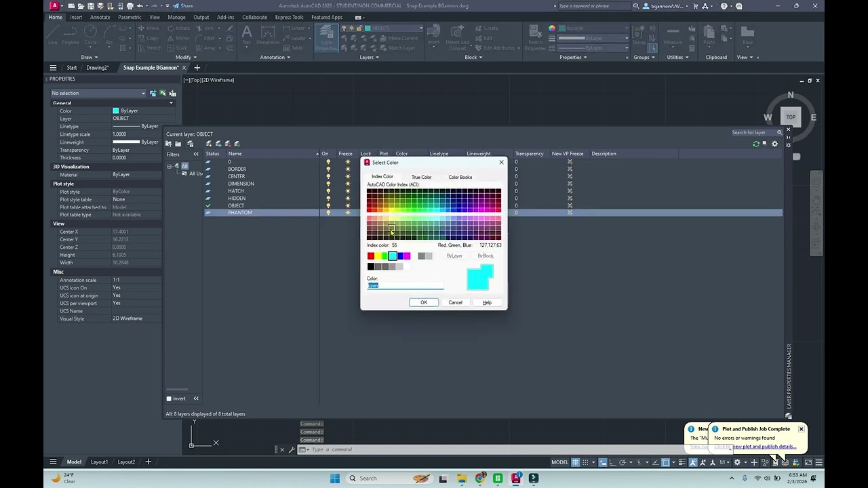Toggle the On bulb for HATCH layer
Image resolution: width=868 pixels, height=488 pixels.
tap(328, 191)
